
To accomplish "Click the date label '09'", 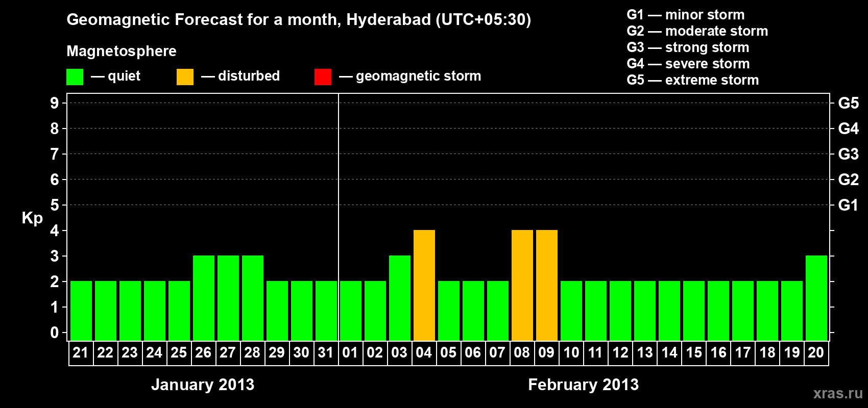I will tap(546, 353).
